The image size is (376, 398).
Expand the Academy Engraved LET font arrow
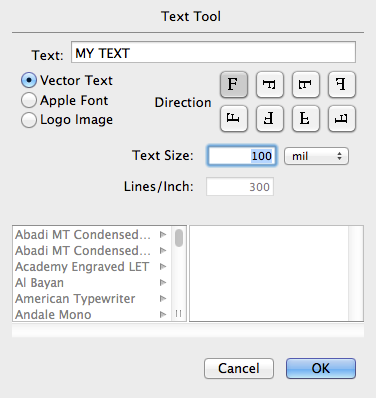[x=163, y=266]
